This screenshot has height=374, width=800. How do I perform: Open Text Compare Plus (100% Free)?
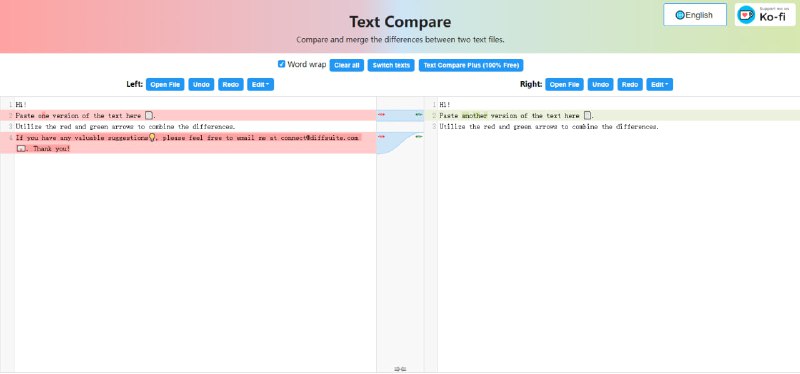471,65
